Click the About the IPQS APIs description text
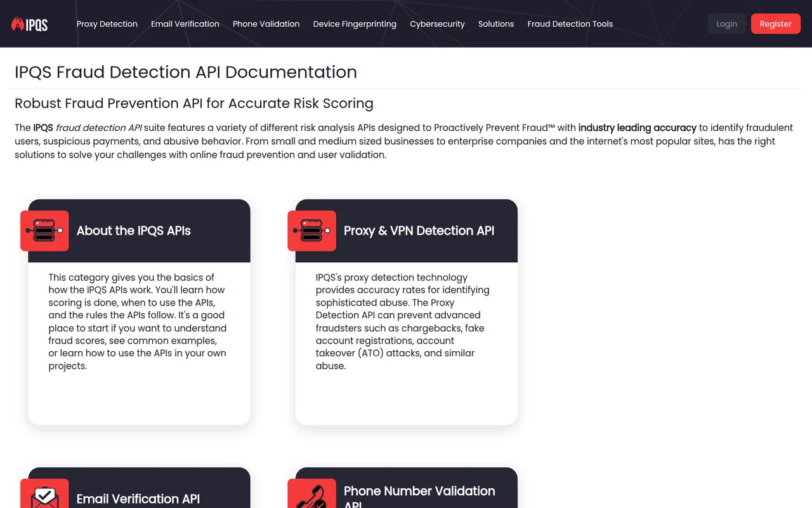 138,321
